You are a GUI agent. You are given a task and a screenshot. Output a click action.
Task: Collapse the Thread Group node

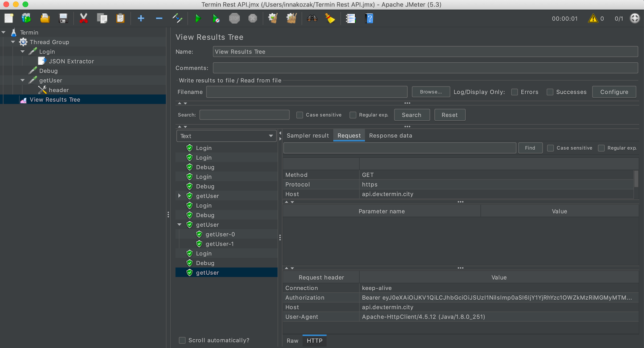pyautogui.click(x=13, y=42)
